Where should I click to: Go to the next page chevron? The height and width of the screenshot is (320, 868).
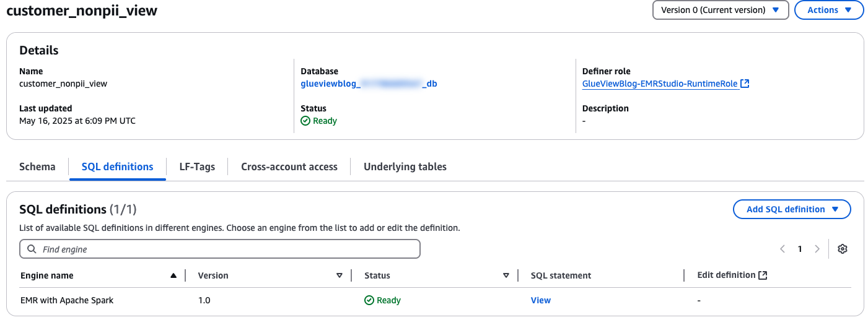click(x=817, y=249)
